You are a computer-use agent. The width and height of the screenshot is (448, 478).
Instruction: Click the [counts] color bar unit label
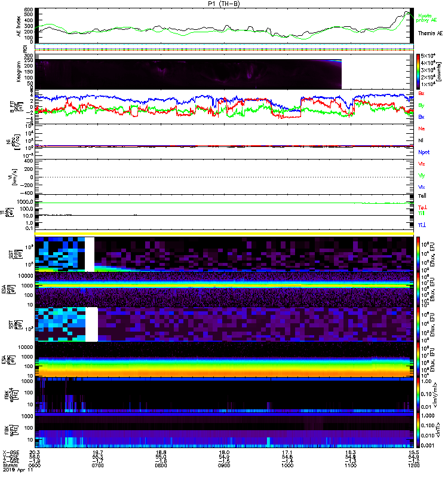[439, 72]
